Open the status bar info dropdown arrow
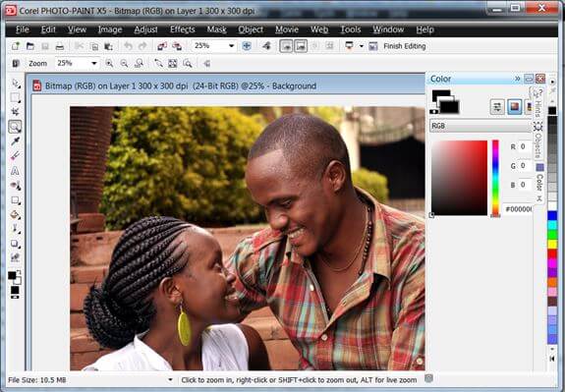 [x=170, y=379]
